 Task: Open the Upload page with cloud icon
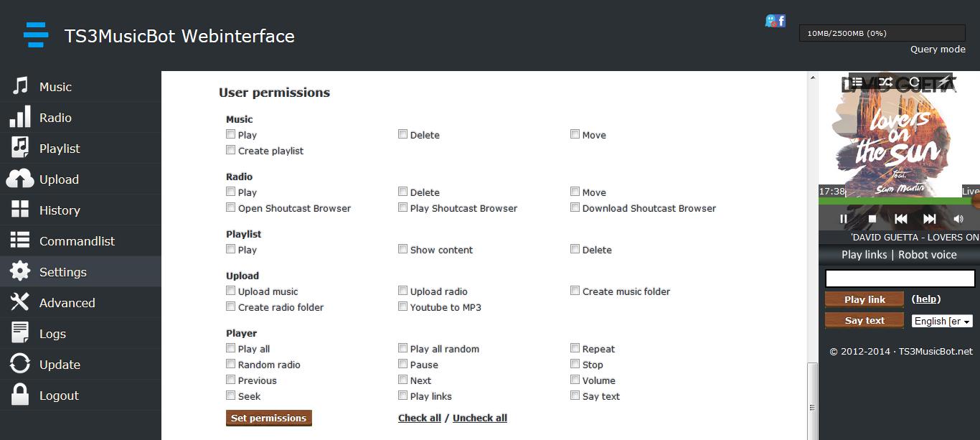pos(80,179)
